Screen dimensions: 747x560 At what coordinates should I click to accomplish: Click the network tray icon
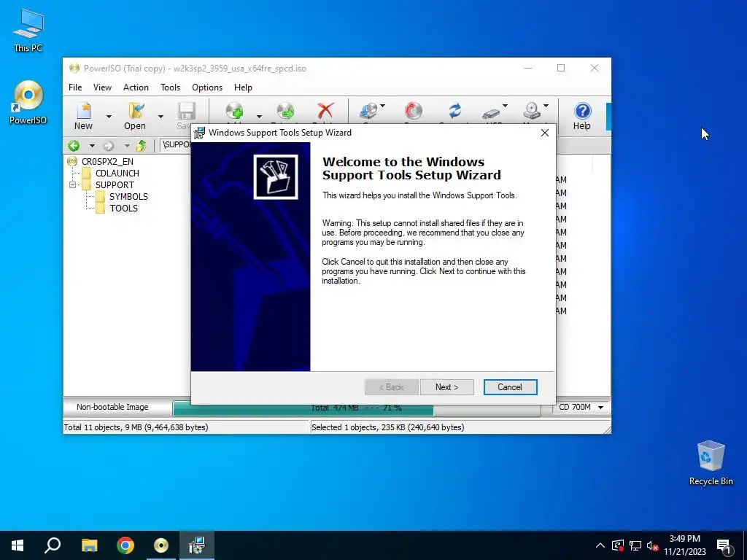pyautogui.click(x=635, y=545)
